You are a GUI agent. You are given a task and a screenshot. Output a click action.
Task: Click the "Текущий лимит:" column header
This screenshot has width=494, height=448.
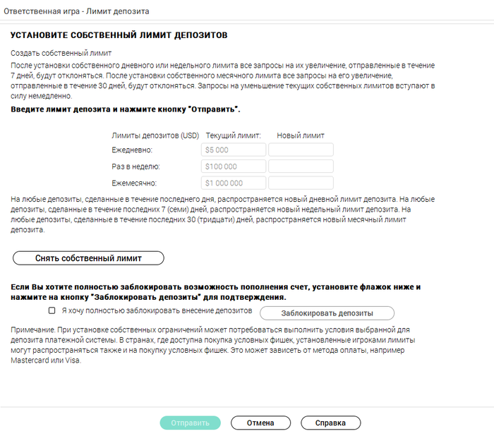(x=233, y=135)
